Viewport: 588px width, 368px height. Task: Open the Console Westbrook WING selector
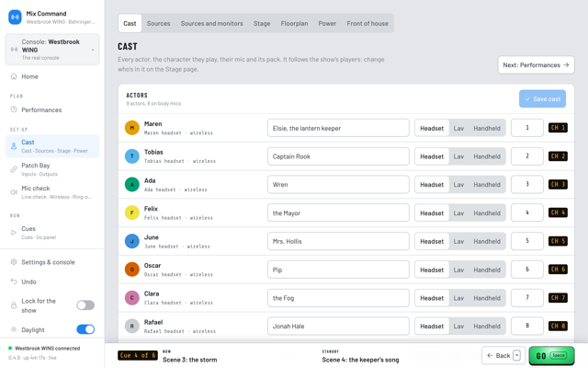point(52,50)
